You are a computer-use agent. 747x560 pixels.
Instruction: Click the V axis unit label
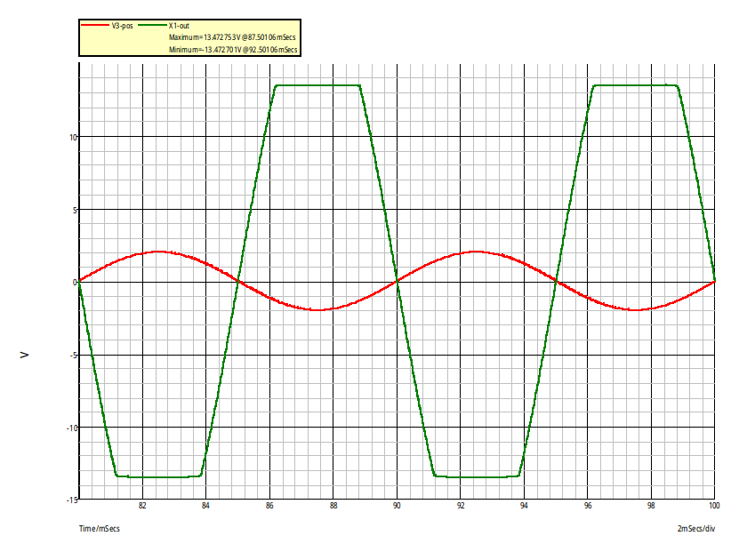point(25,356)
